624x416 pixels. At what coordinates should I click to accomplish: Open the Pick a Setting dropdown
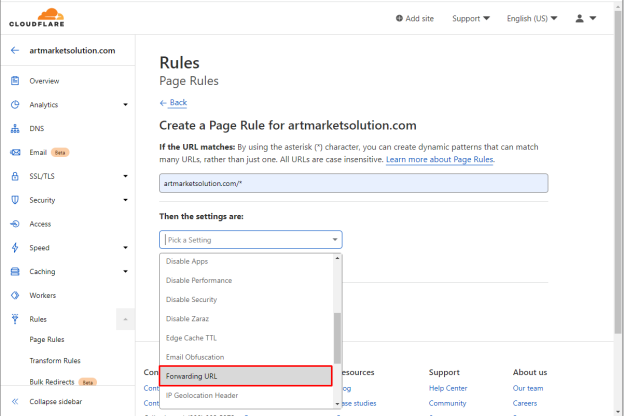click(x=251, y=240)
